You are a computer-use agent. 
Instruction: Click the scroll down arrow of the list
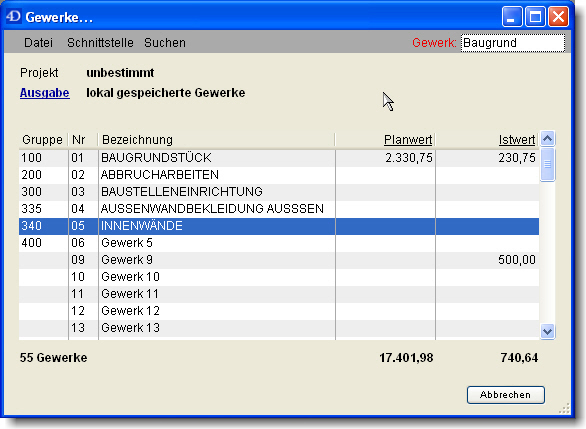(548, 331)
